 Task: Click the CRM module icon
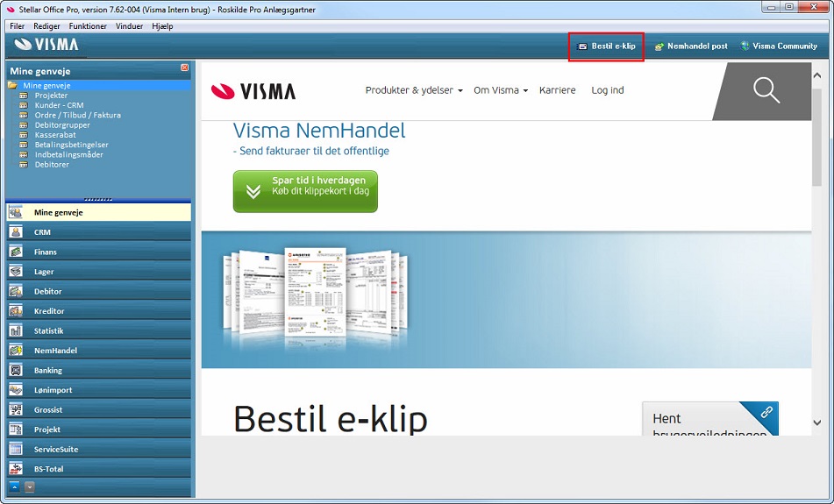16,231
